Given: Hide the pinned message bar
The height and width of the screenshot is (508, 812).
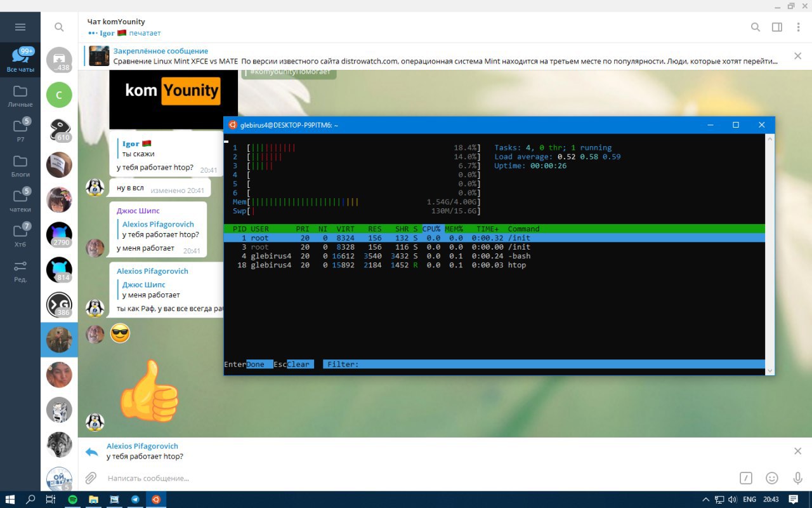Looking at the screenshot, I should click(798, 56).
